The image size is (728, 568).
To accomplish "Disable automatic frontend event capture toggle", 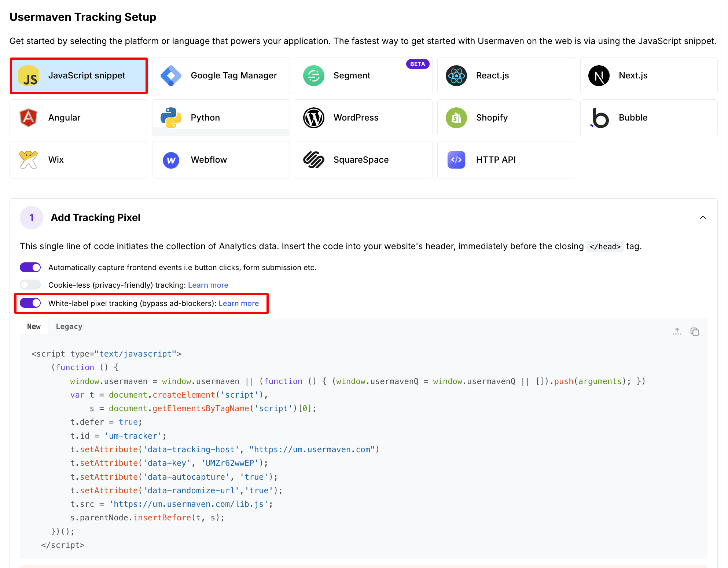I will 30,268.
